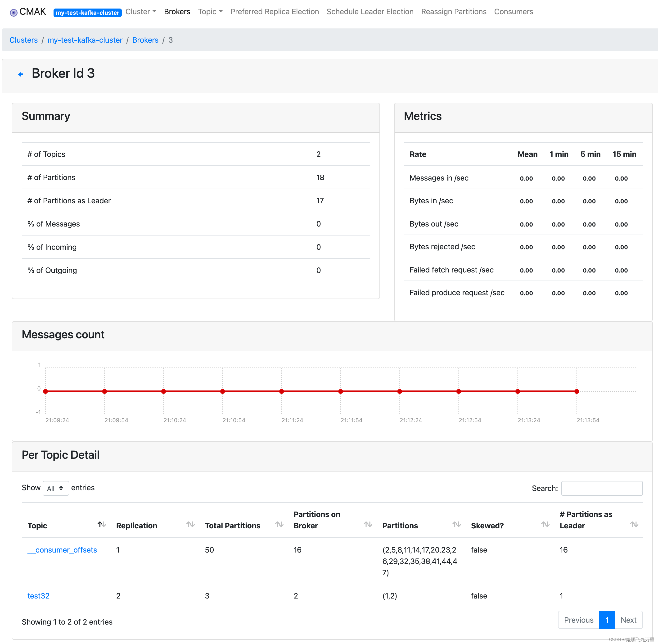The image size is (658, 644).
Task: Open the test32 topic link
Action: click(x=38, y=596)
